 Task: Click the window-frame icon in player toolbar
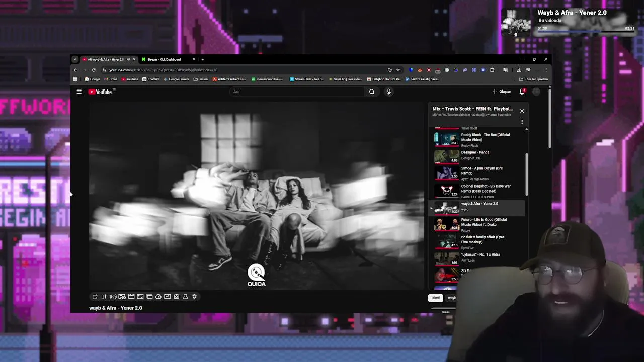coord(149,297)
